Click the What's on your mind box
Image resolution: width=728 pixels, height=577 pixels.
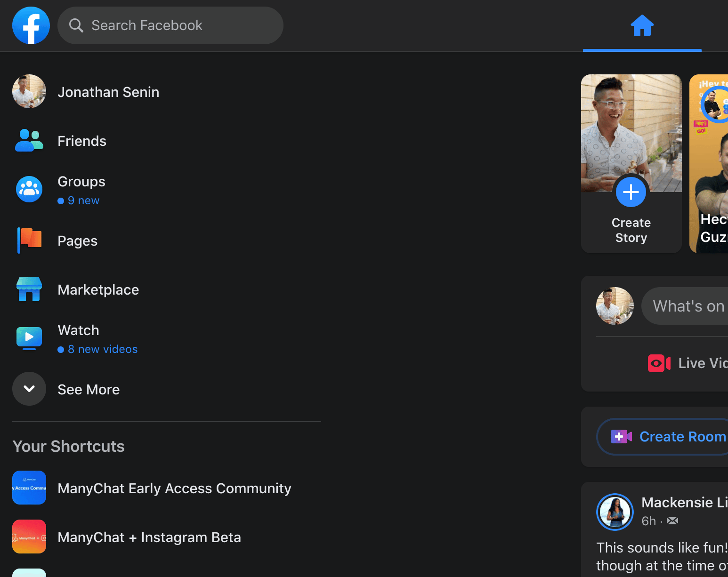tap(685, 306)
